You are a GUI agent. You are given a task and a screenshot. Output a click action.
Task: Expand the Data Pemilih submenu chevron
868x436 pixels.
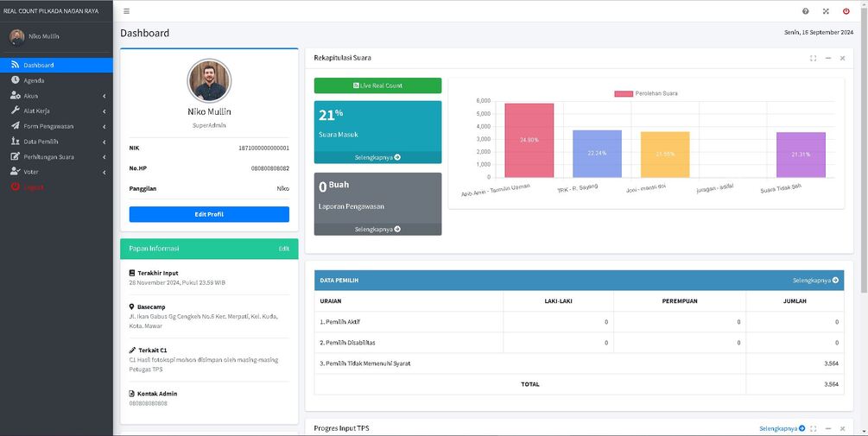pos(104,142)
